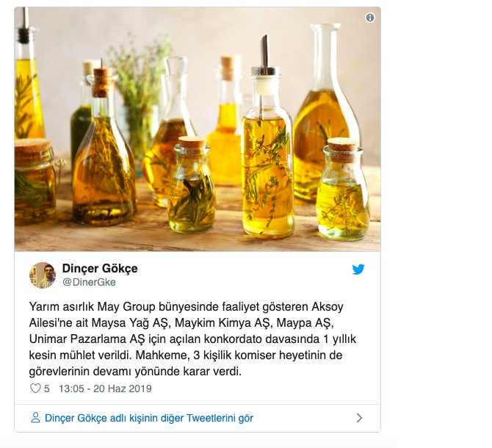This screenshot has width=492, height=448.
Task: Open the Dinçer Gökçe display name
Action: point(100,268)
